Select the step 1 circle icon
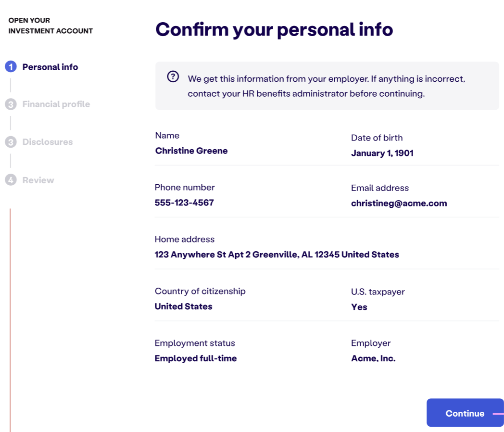 (x=11, y=66)
